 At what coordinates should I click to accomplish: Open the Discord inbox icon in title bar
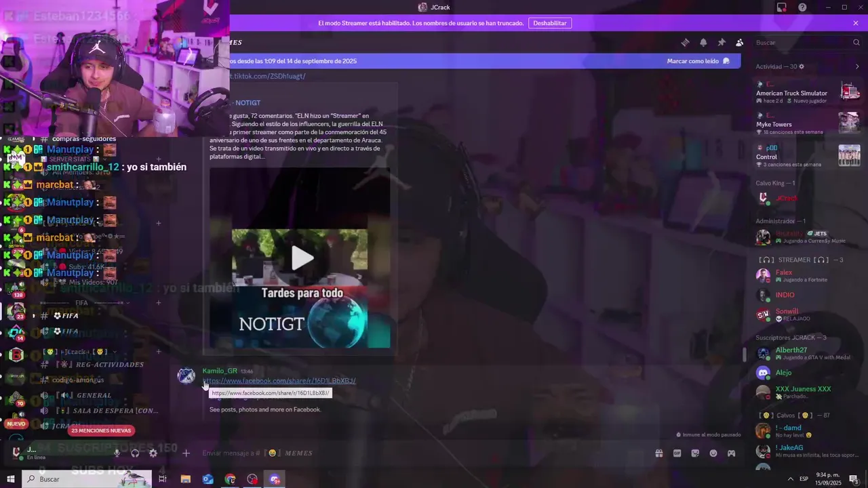pyautogui.click(x=782, y=7)
